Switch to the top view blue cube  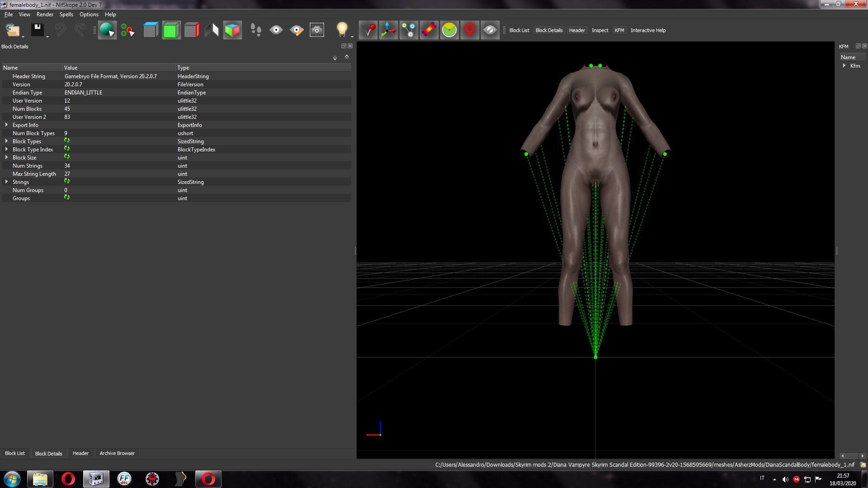click(x=151, y=30)
